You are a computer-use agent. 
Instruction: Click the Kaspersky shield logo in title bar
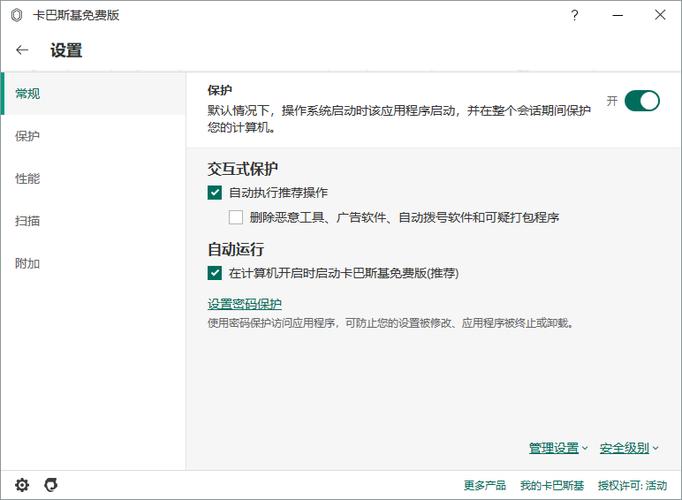[17, 15]
